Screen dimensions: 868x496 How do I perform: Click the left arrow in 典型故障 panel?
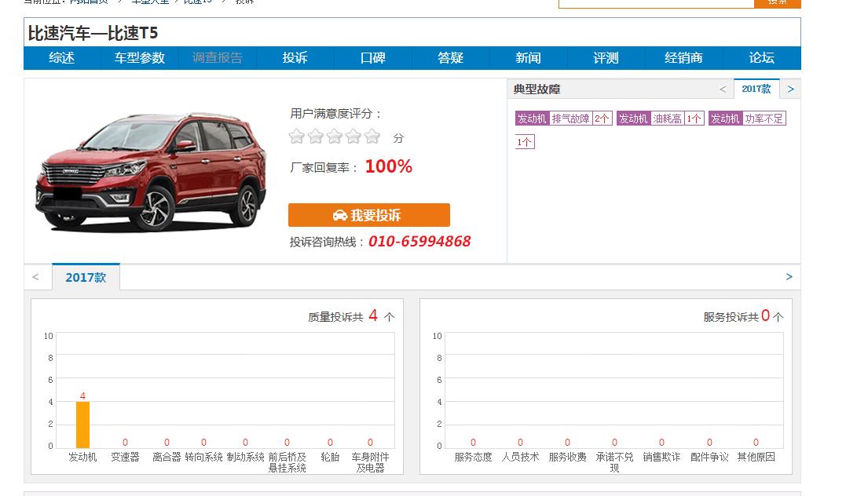tap(722, 89)
